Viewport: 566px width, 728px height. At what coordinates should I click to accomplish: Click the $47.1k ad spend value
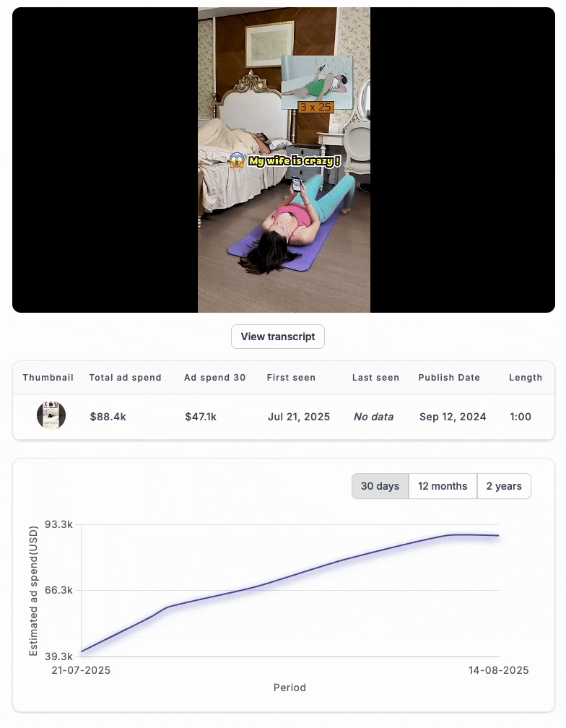tap(201, 417)
